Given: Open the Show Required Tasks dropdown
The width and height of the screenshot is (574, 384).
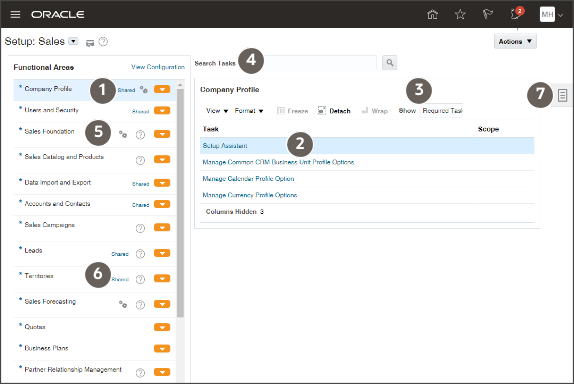Looking at the screenshot, I should click(x=442, y=111).
